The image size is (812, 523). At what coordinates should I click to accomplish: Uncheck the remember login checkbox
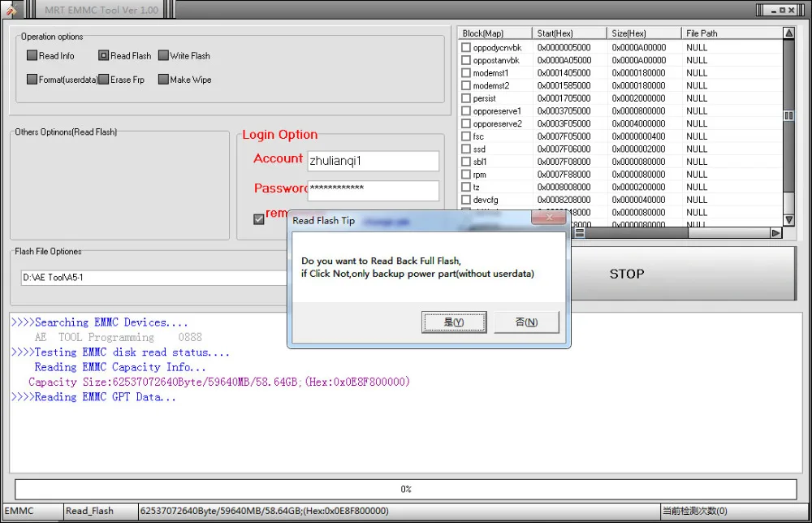(x=258, y=218)
